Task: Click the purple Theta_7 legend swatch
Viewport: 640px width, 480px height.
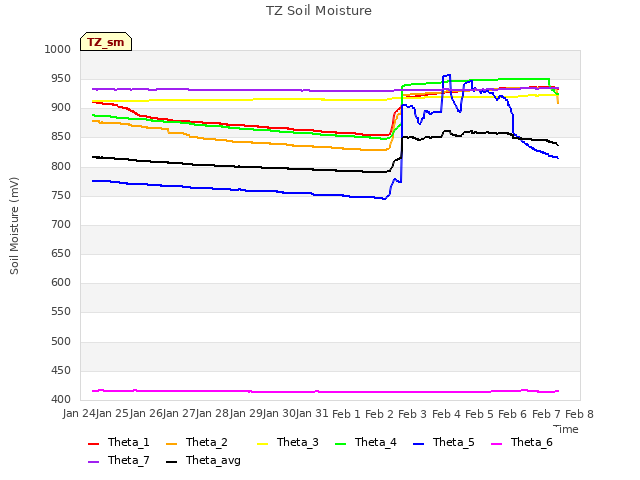Action: point(93,461)
